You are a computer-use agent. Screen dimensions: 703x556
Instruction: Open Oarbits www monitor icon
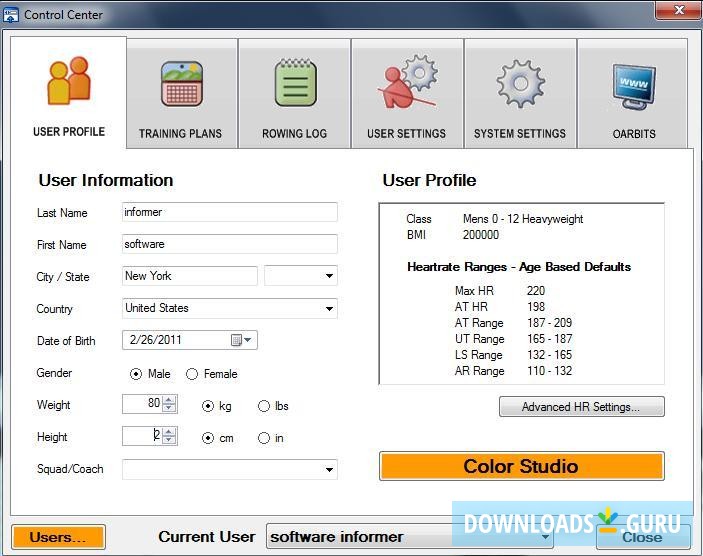634,86
